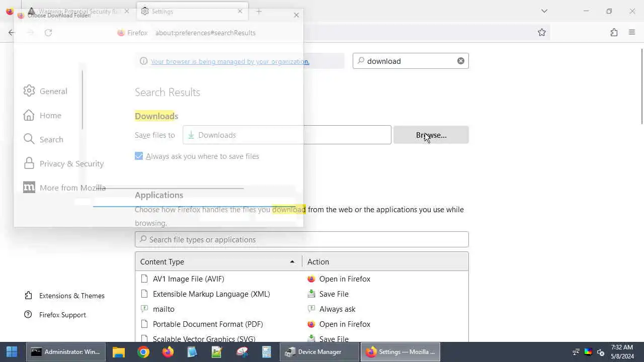Click the page vertical scrollbar
The image size is (644, 362).
pos(642,85)
